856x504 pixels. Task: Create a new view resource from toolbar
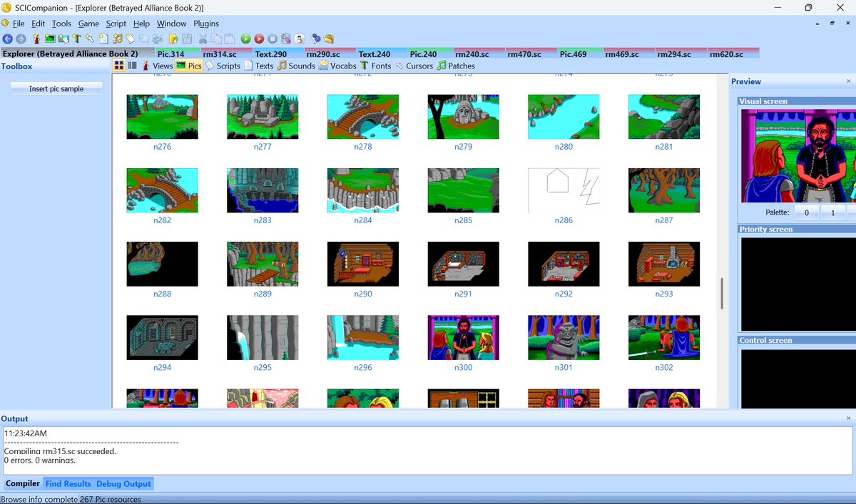click(x=36, y=38)
